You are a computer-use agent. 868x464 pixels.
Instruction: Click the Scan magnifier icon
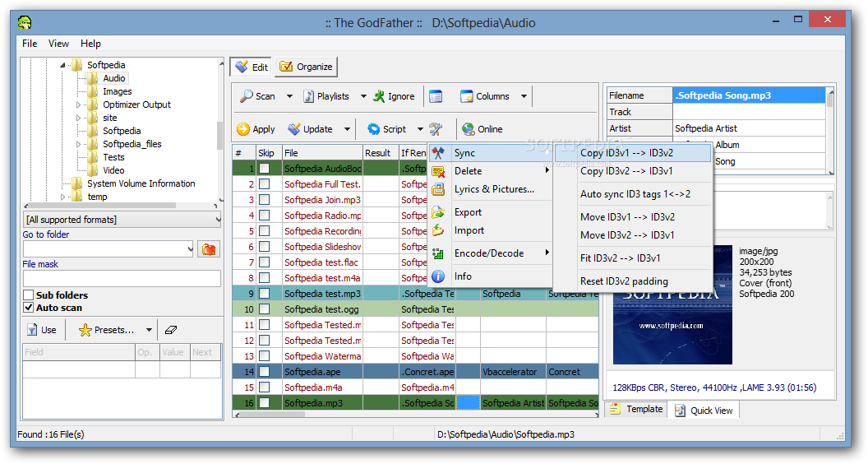pos(246,96)
